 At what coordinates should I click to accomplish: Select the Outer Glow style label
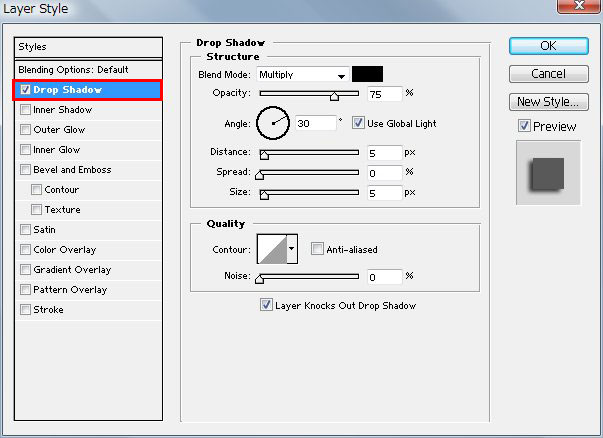(x=59, y=130)
